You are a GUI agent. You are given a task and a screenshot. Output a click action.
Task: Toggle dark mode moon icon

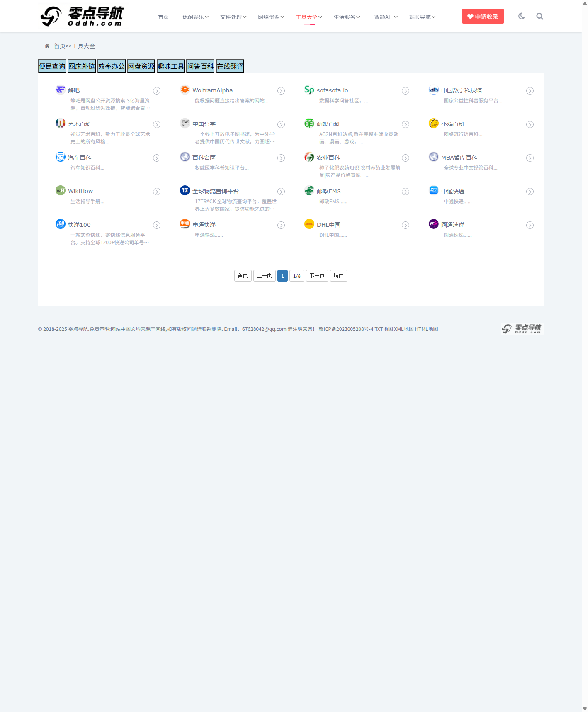pos(521,17)
